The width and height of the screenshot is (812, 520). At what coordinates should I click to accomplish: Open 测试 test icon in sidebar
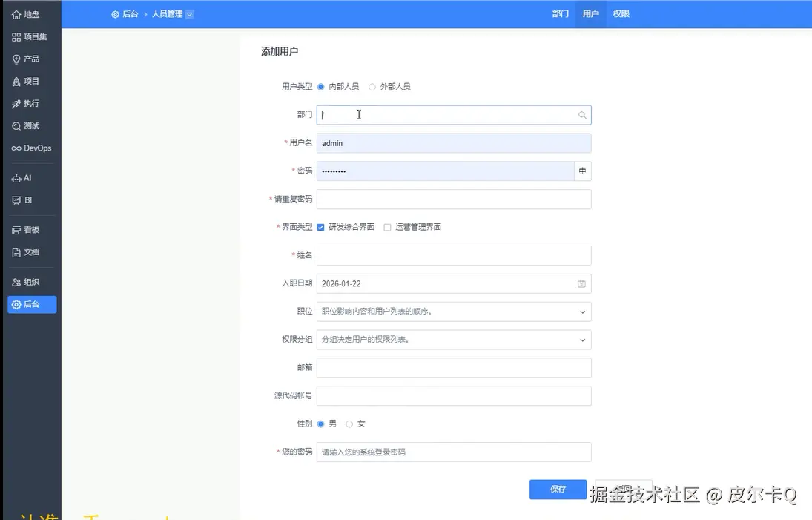click(x=16, y=126)
